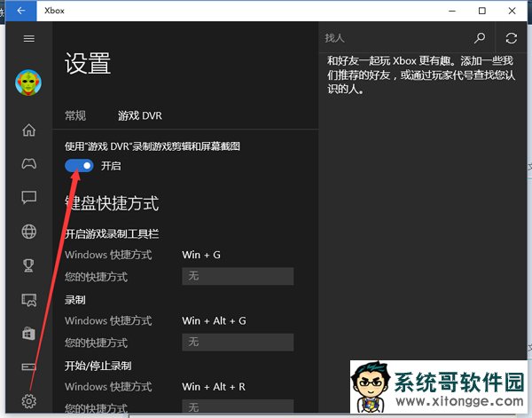Close the Xbox window
The height and width of the screenshot is (418, 532).
click(x=512, y=11)
